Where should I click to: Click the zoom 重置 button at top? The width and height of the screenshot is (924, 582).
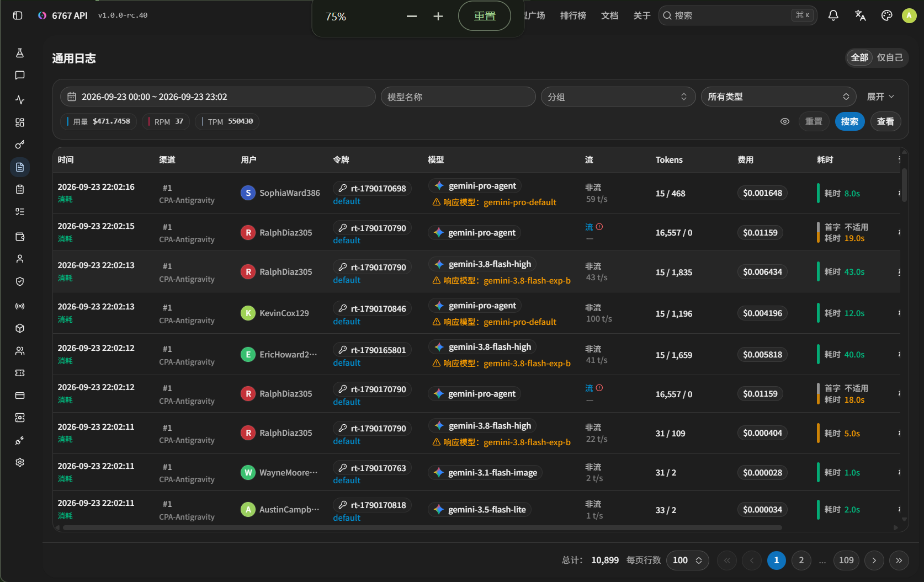coord(485,17)
